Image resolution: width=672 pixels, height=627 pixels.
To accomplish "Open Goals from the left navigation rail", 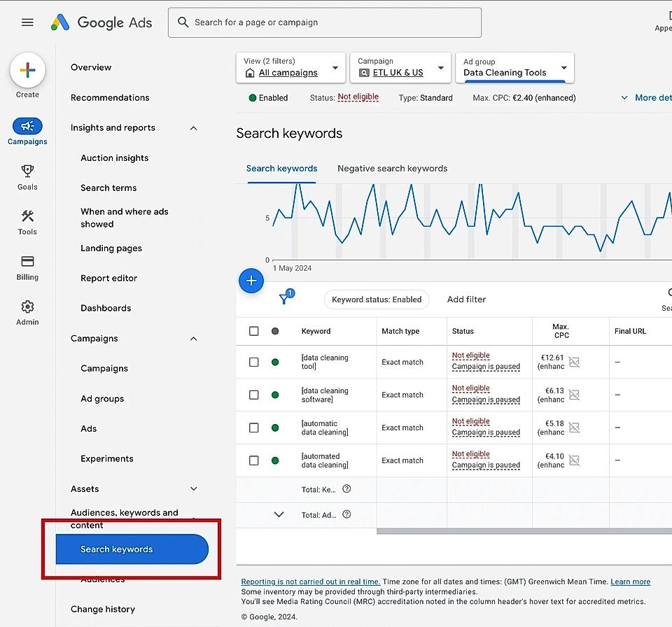I will (x=27, y=172).
